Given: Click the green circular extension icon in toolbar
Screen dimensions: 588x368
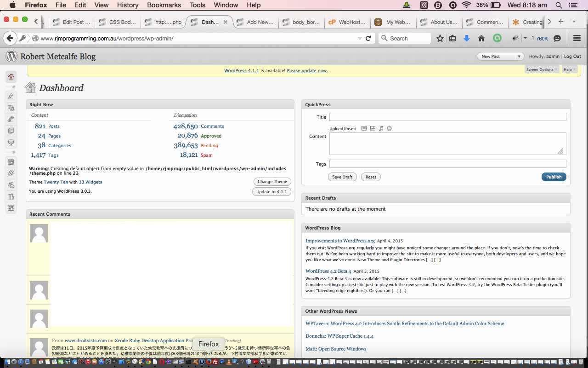Looking at the screenshot, I should pos(497,38).
